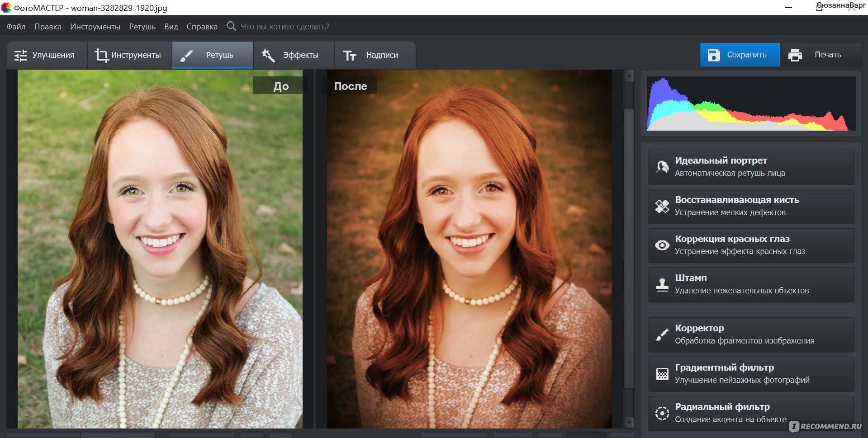Switch to the Эффекты tab
Viewport: 868px width, 438px height.
pos(293,55)
